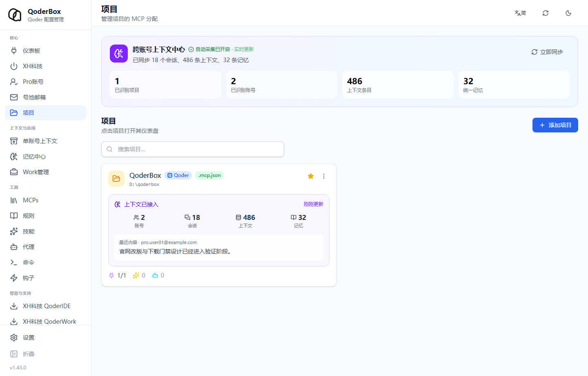Click the 上下文条目 486 card
Image resolution: width=588 pixels, height=376 pixels.
(x=398, y=85)
